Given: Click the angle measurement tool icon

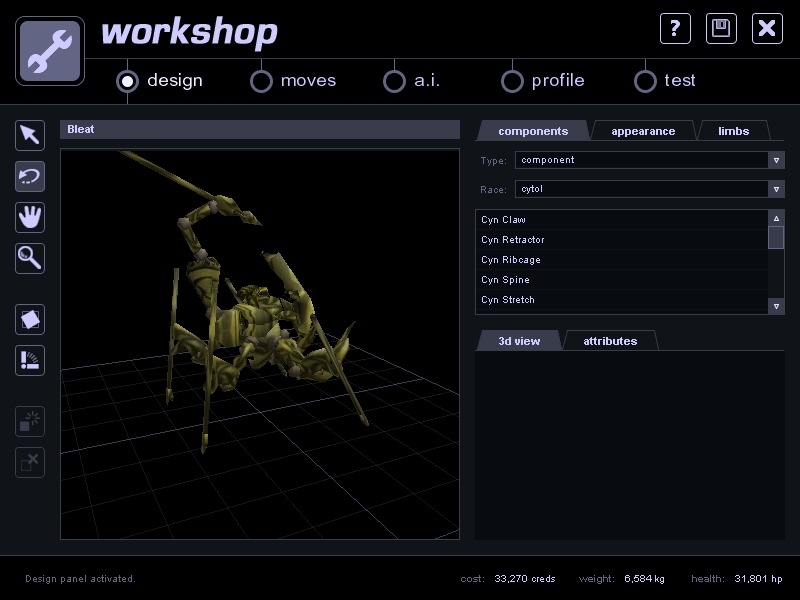Looking at the screenshot, I should [31, 361].
